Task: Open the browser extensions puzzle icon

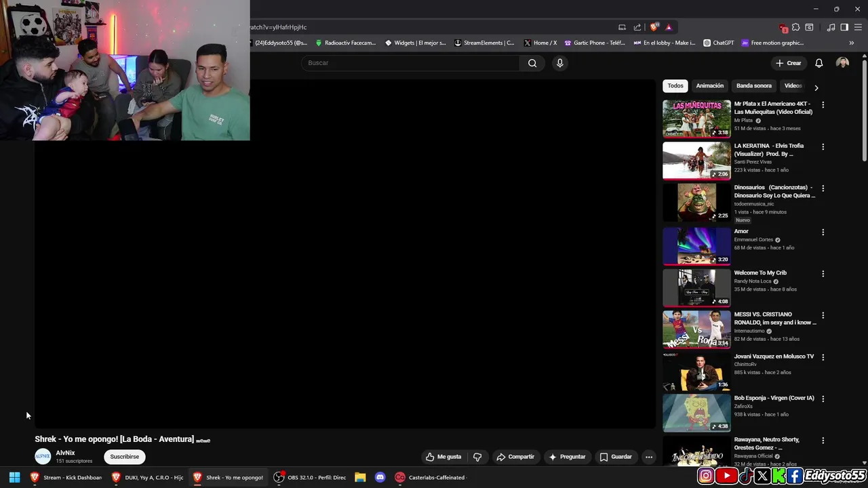Action: (x=795, y=27)
